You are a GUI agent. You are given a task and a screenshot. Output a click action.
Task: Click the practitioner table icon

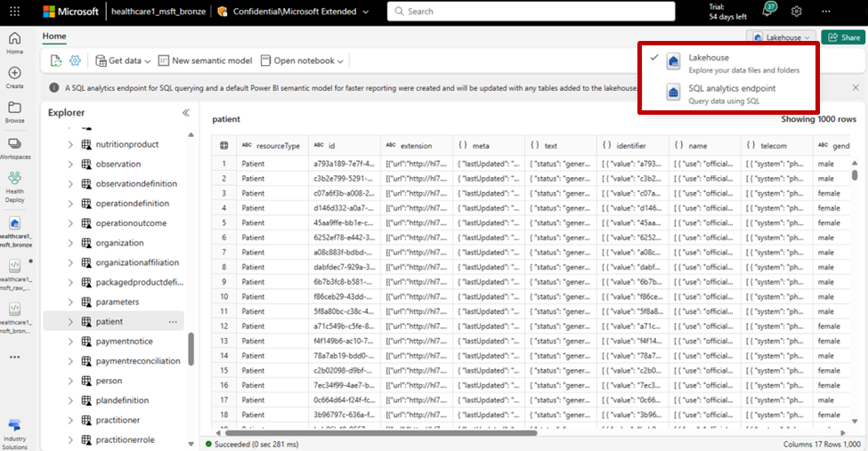coord(86,420)
